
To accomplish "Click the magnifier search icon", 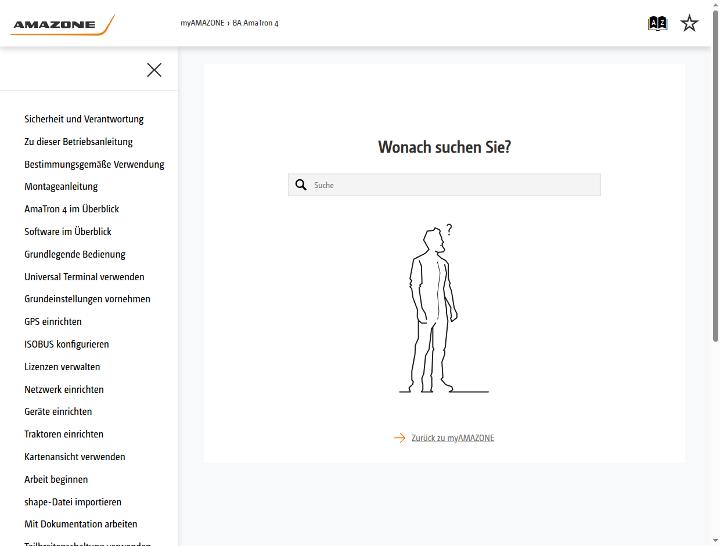I will click(301, 185).
